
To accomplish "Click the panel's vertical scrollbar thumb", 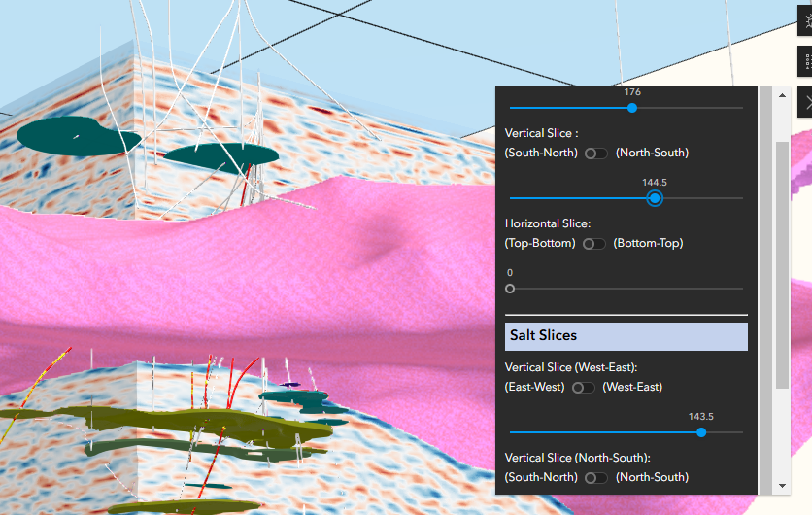I will [x=781, y=262].
